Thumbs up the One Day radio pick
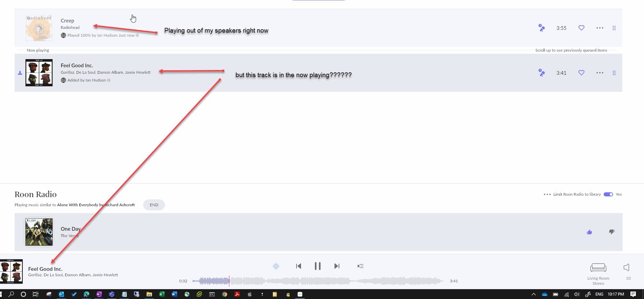The height and width of the screenshot is (299, 644). coord(589,232)
